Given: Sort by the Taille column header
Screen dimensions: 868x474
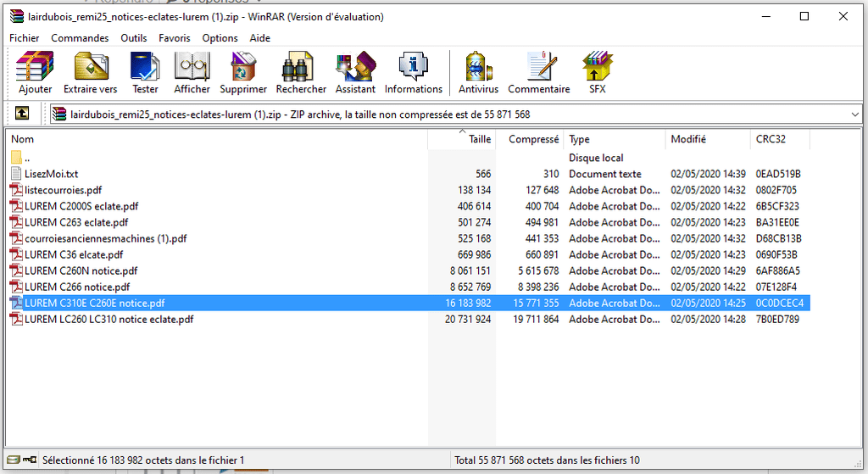Looking at the screenshot, I should [462, 139].
